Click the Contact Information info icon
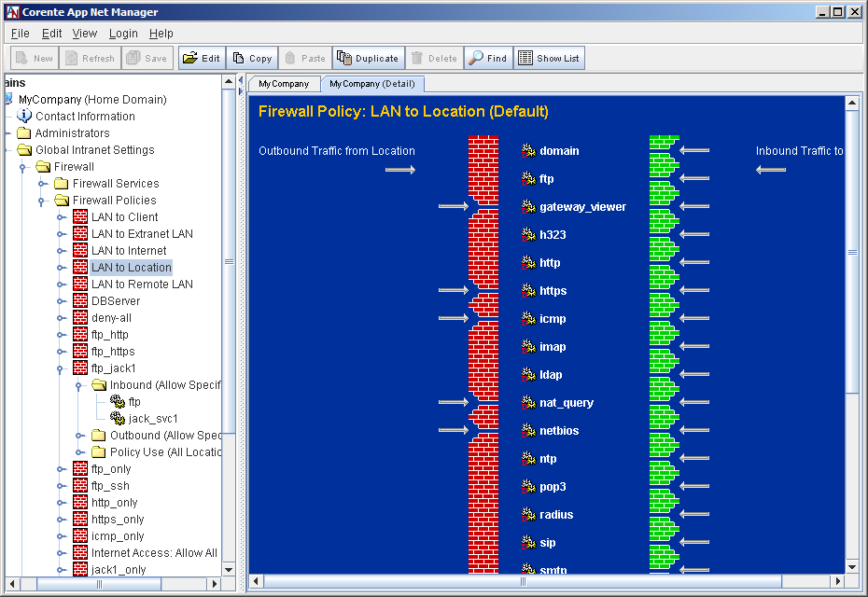The width and height of the screenshot is (868, 597). 24,116
